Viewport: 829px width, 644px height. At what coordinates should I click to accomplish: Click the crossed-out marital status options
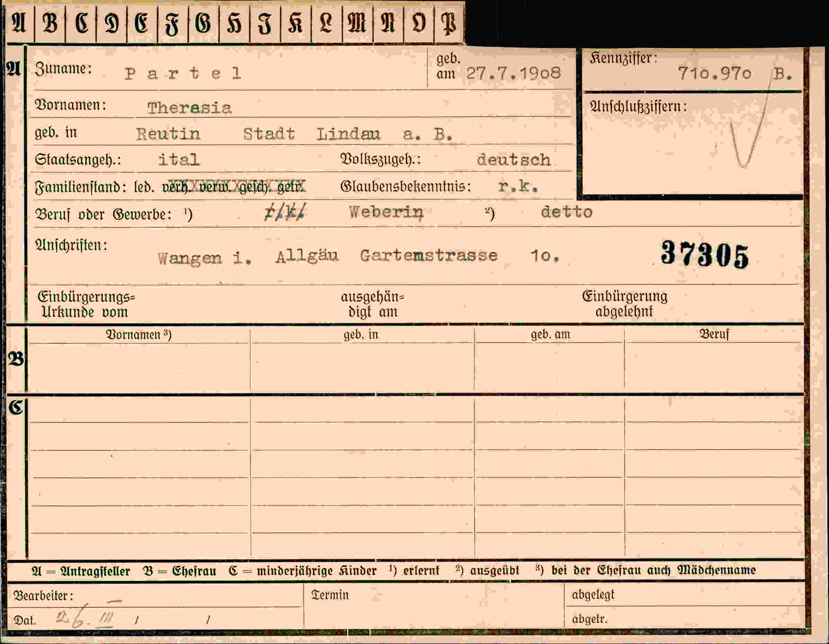point(234,186)
